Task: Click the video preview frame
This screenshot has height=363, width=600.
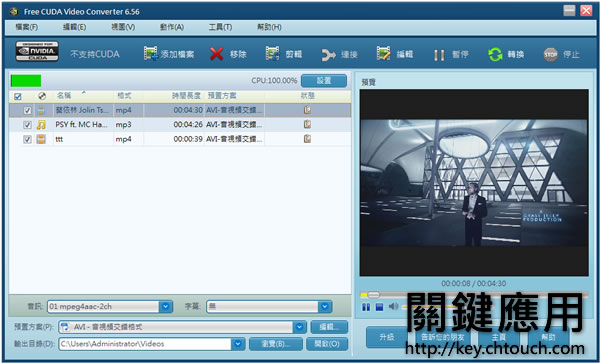Action: click(x=474, y=182)
